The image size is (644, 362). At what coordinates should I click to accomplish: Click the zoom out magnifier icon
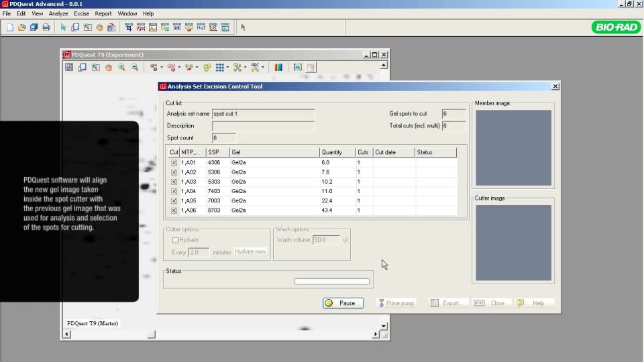(135, 67)
